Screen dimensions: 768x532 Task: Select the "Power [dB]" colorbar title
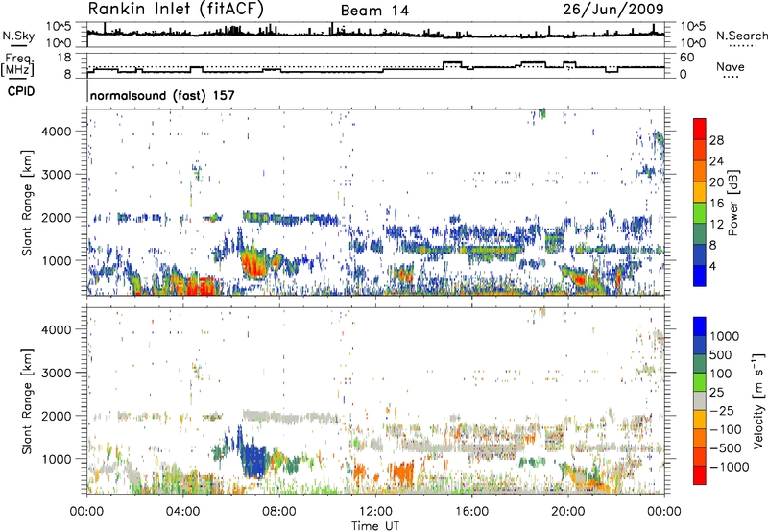click(x=732, y=203)
